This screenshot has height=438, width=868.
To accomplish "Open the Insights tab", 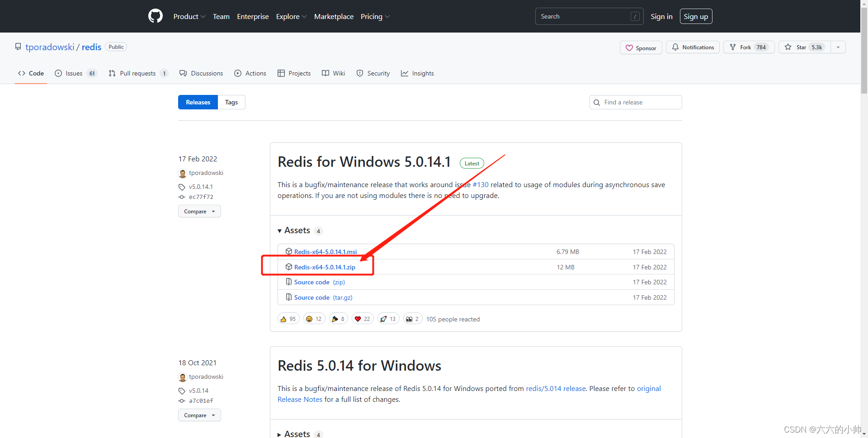I will (x=417, y=73).
